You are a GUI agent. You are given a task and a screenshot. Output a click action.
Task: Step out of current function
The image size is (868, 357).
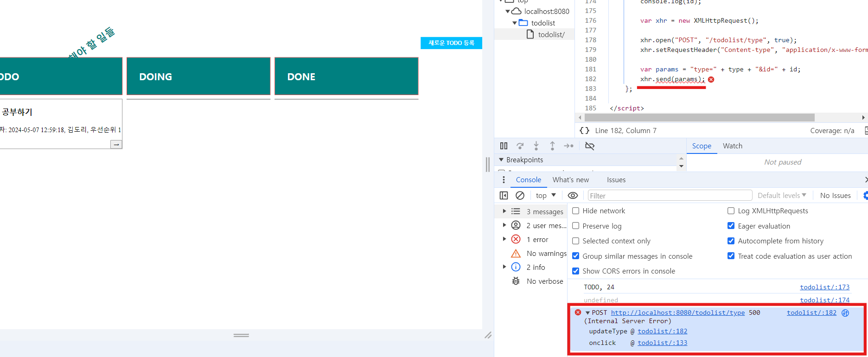click(x=552, y=146)
